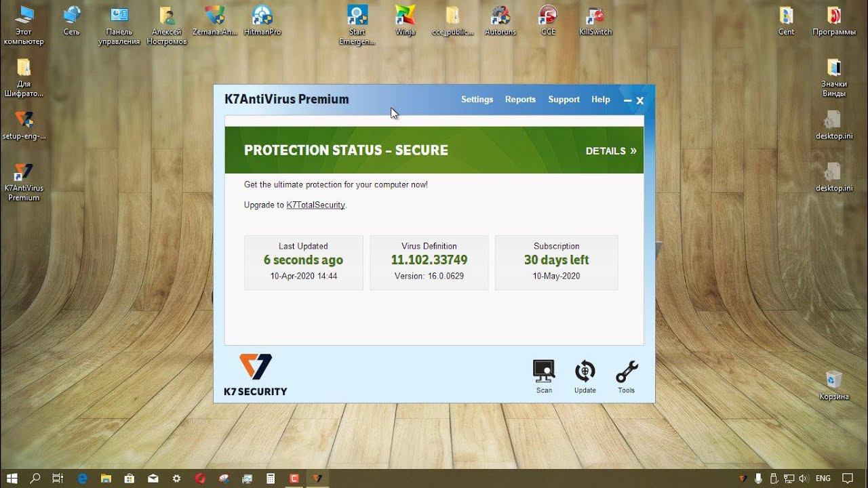Open the Tools wrench icon
Image resolution: width=868 pixels, height=488 pixels.
pos(627,376)
